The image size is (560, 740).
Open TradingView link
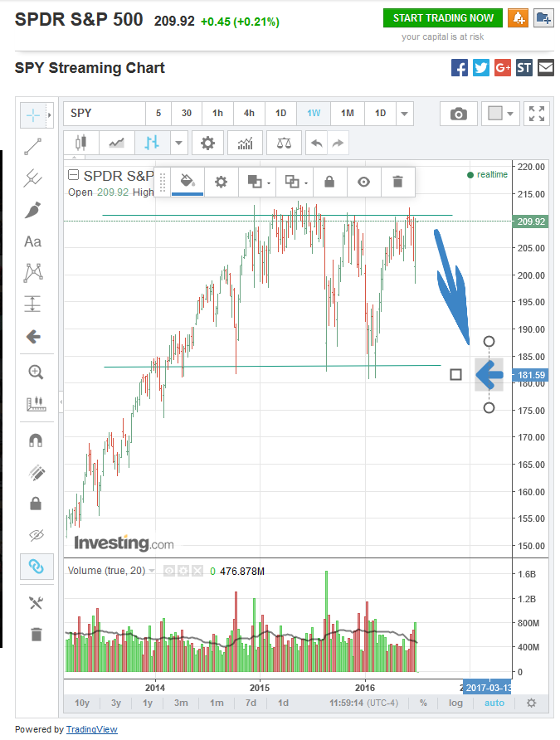(91, 729)
